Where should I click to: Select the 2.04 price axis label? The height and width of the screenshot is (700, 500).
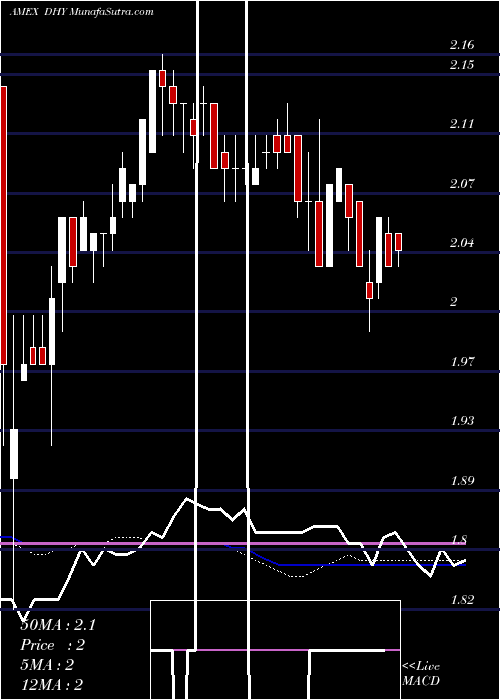tap(462, 243)
